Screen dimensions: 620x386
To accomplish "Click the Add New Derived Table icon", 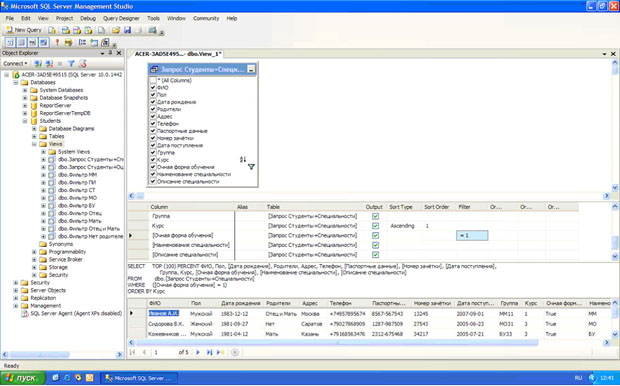I will 105,42.
